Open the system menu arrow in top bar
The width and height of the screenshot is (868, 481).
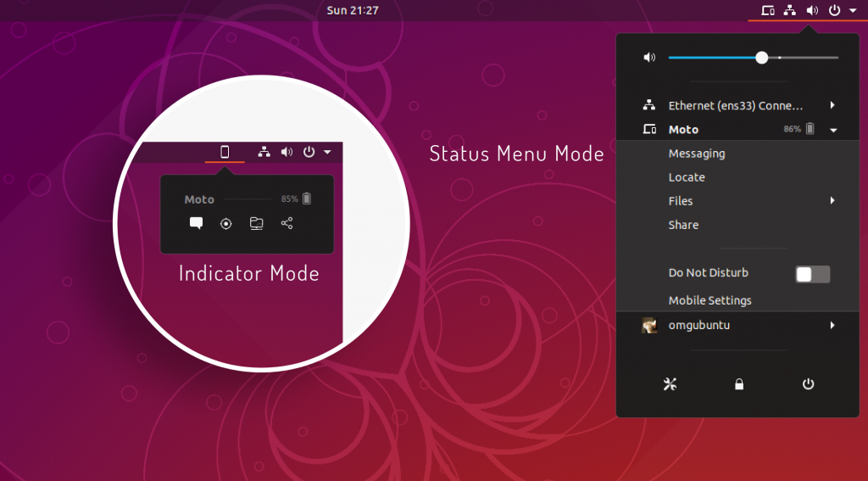(x=853, y=10)
